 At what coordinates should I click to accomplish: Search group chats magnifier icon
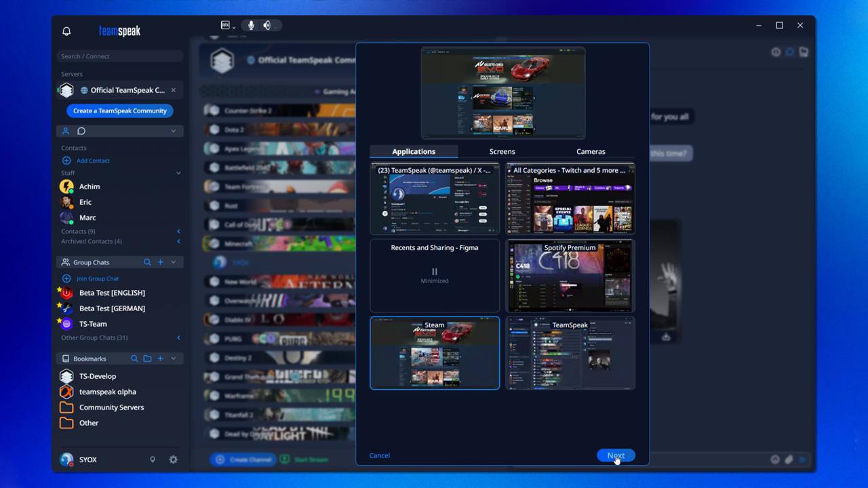(147, 262)
